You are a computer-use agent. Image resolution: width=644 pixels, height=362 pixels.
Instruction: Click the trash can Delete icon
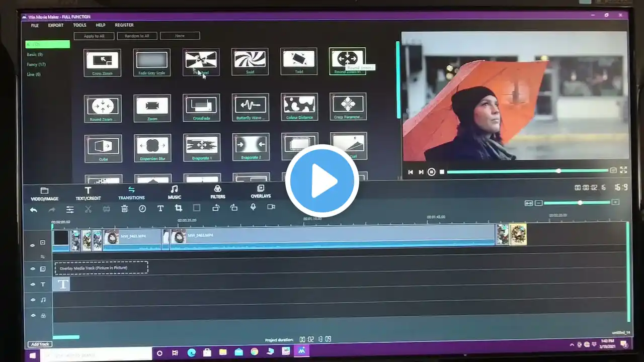click(124, 209)
